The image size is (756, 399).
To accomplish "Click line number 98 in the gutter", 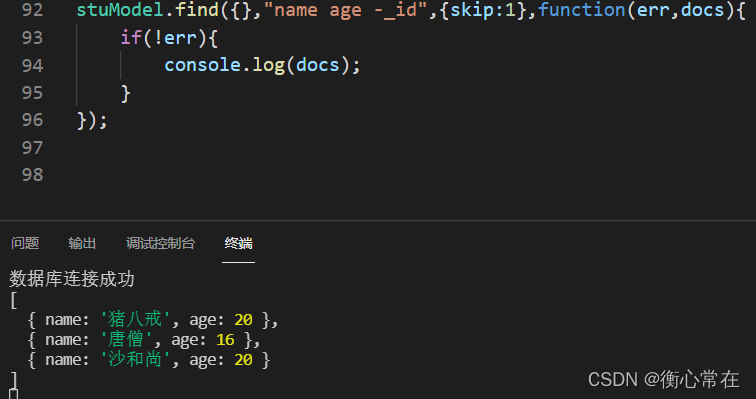I will click(x=32, y=175).
